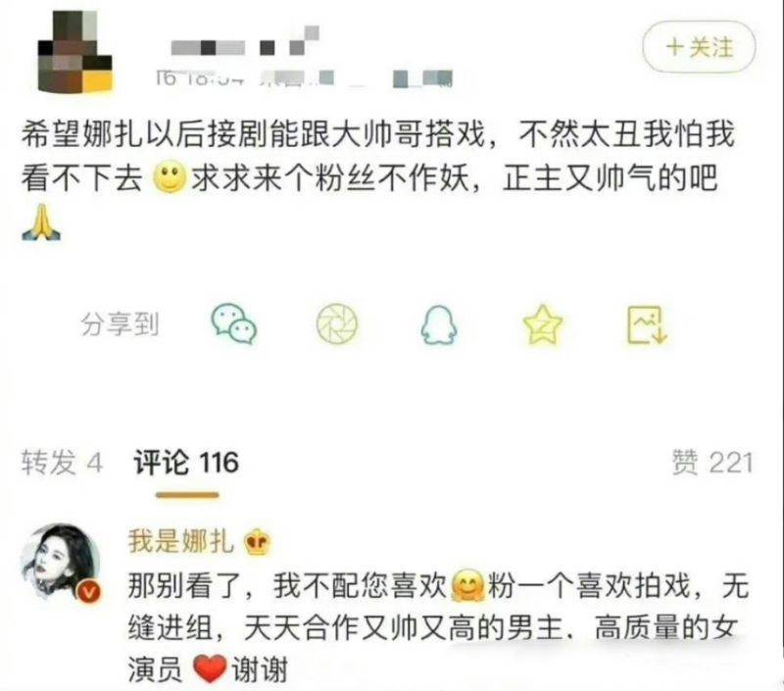Follow the post author with +关注
Viewport: 784px width, 691px height.
click(x=699, y=47)
